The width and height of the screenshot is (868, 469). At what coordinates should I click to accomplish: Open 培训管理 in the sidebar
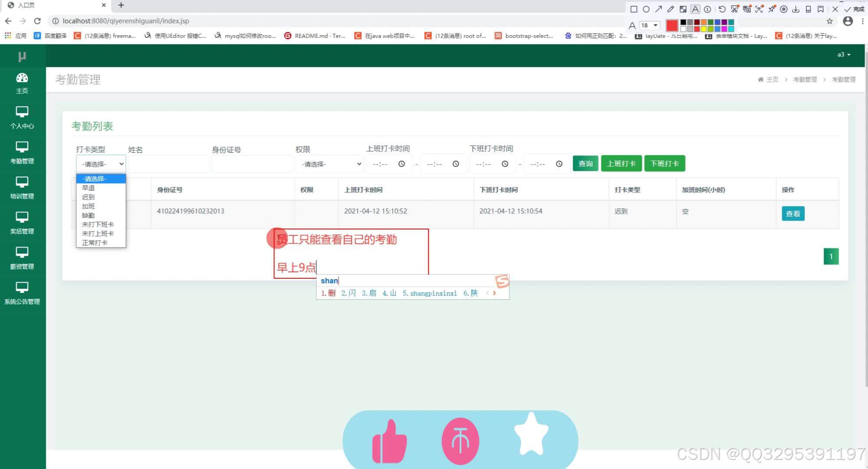(22, 188)
